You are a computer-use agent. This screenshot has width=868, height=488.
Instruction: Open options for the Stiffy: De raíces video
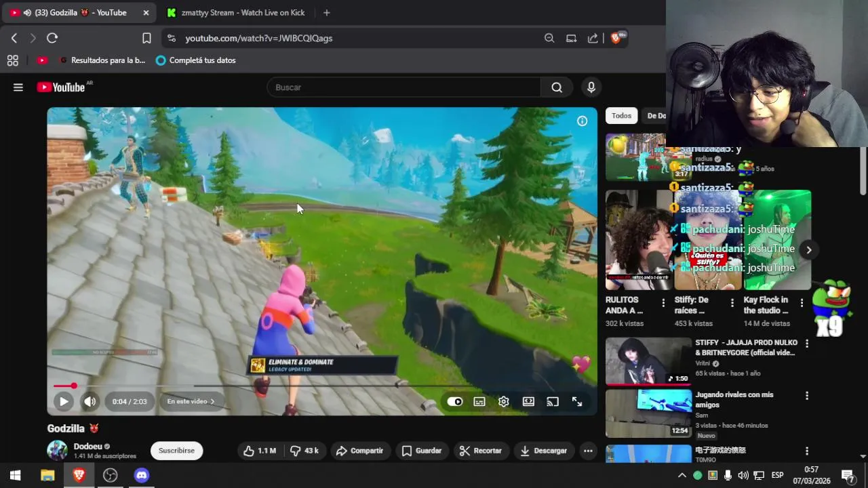pyautogui.click(x=732, y=303)
